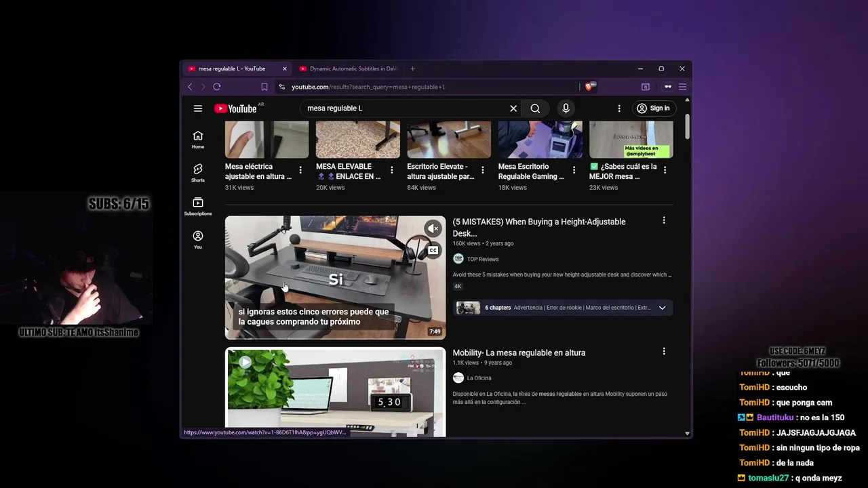Open the Mobility mesa regulable video thumbnail
Image resolution: width=868 pixels, height=488 pixels.
tap(335, 392)
